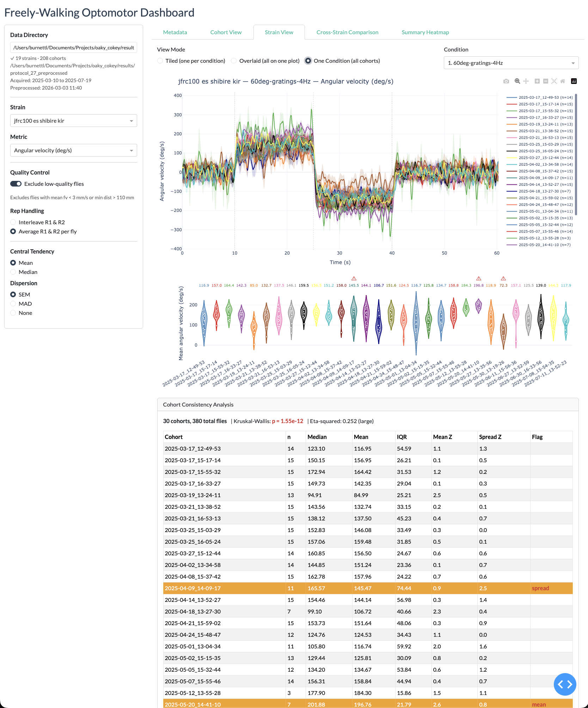This screenshot has width=588, height=708.
Task: Select the Zoom tool in plot toolbar
Action: [517, 81]
